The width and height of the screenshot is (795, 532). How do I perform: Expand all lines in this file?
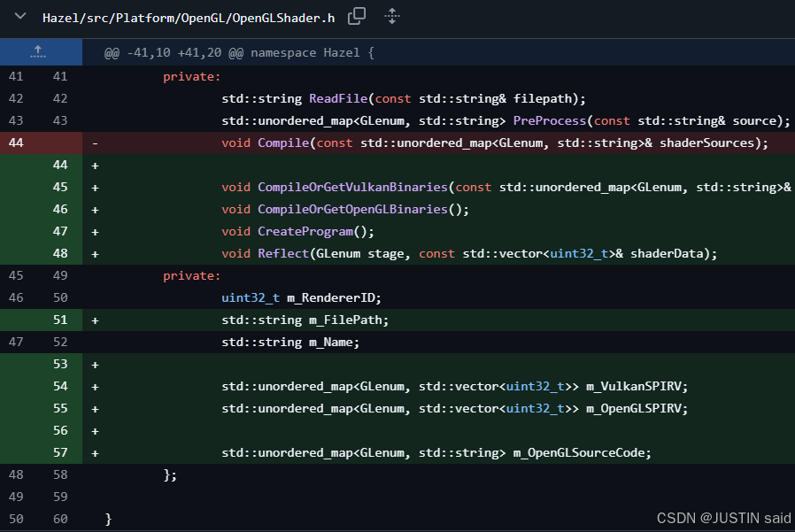click(x=392, y=16)
